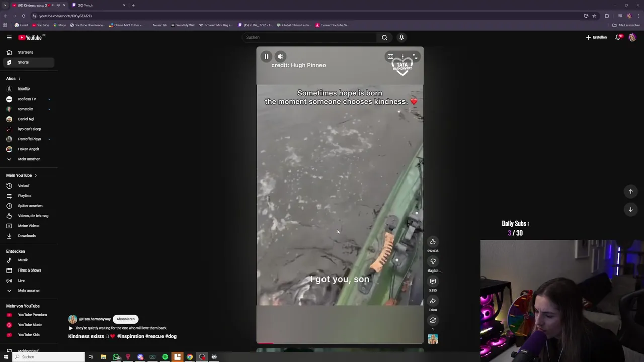Image resolution: width=644 pixels, height=362 pixels.
Task: Pause the playing Short
Action: pos(266,57)
